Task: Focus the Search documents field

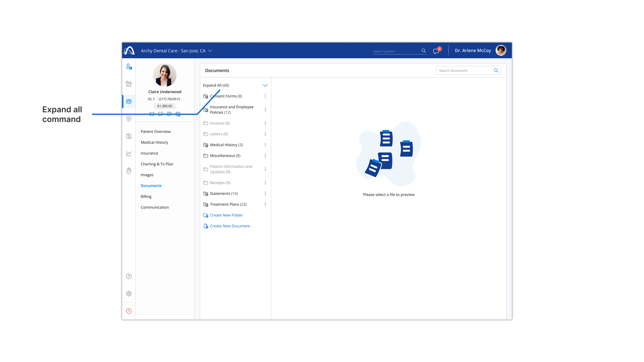Action: tap(464, 71)
